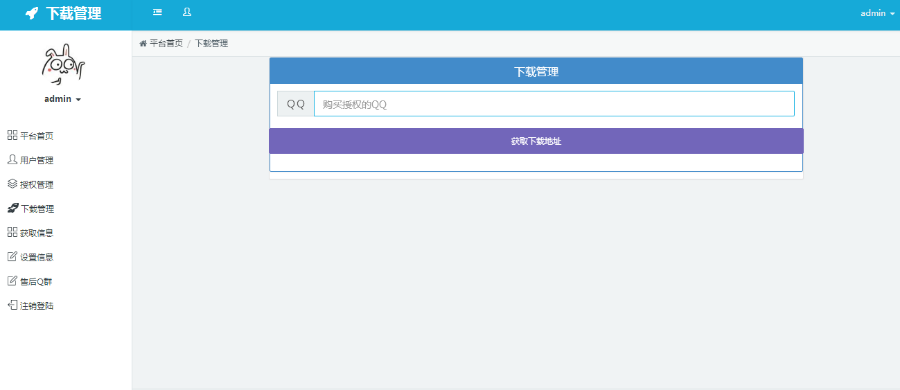Open 获取信息 sidebar item
This screenshot has width=900, height=390.
(x=37, y=233)
